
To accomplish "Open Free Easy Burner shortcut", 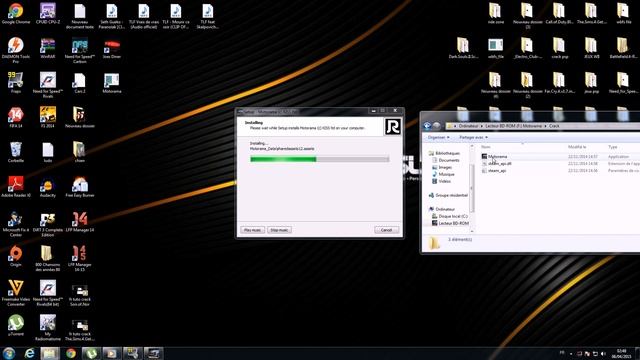I will pyautogui.click(x=80, y=187).
